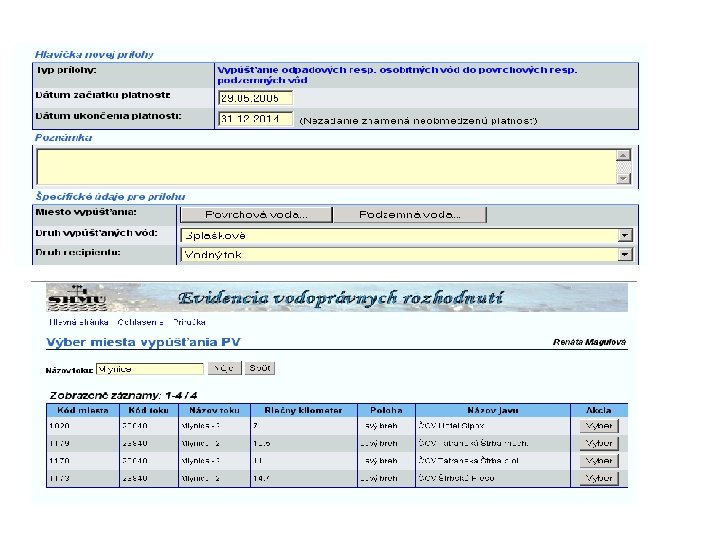Click the user name Renáta Magulová

589,342
